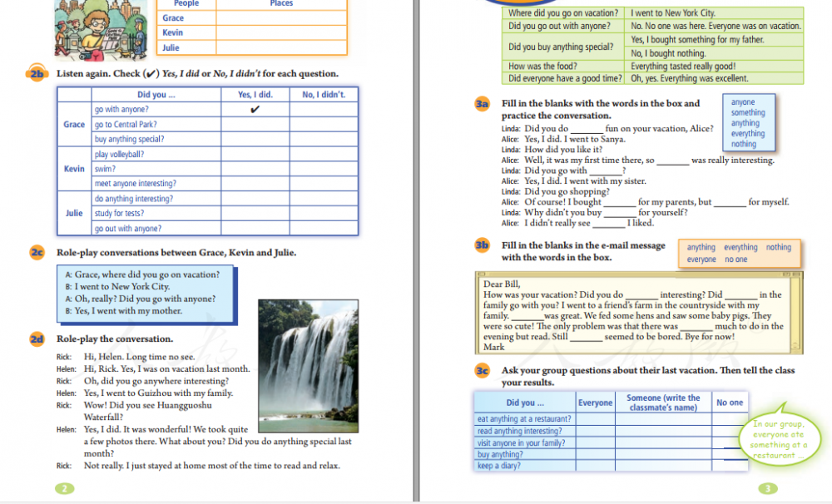
Task: Click the 'Yes, I did.' column header
Action: tap(255, 95)
